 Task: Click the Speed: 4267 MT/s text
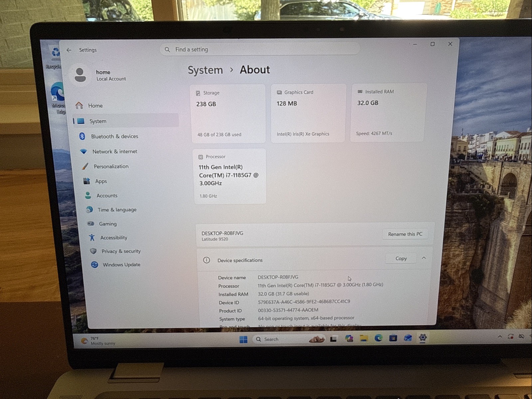click(x=374, y=133)
